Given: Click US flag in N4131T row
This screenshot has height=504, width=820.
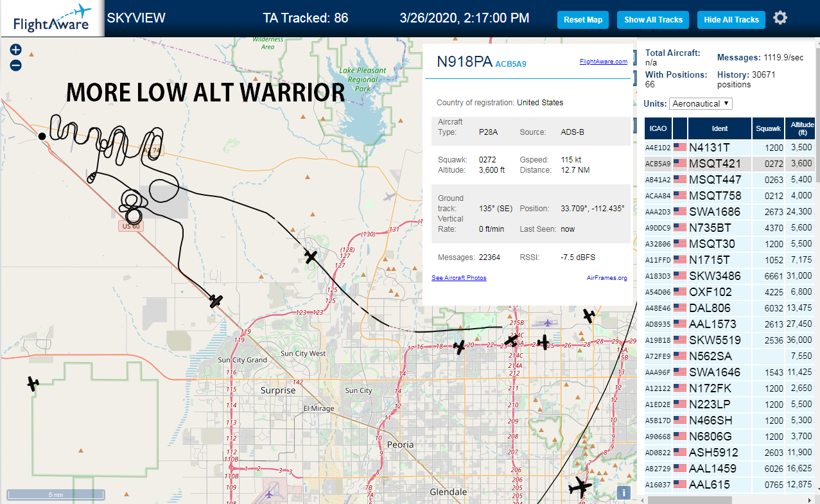Looking at the screenshot, I should pos(679,148).
